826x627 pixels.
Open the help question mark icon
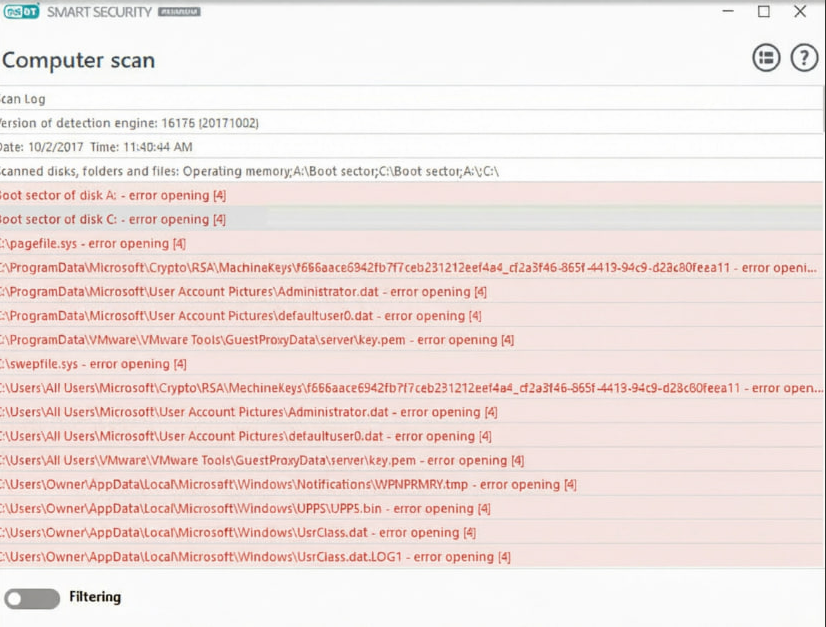point(804,57)
